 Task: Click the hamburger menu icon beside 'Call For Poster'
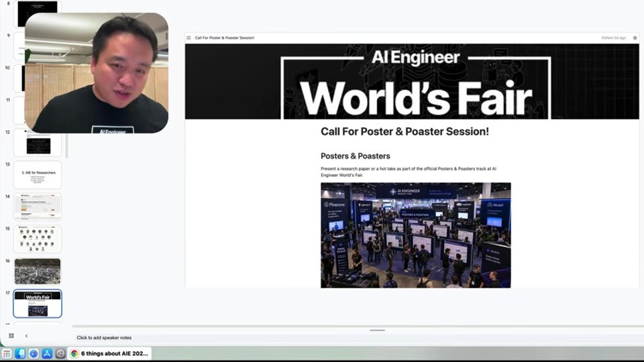click(189, 38)
